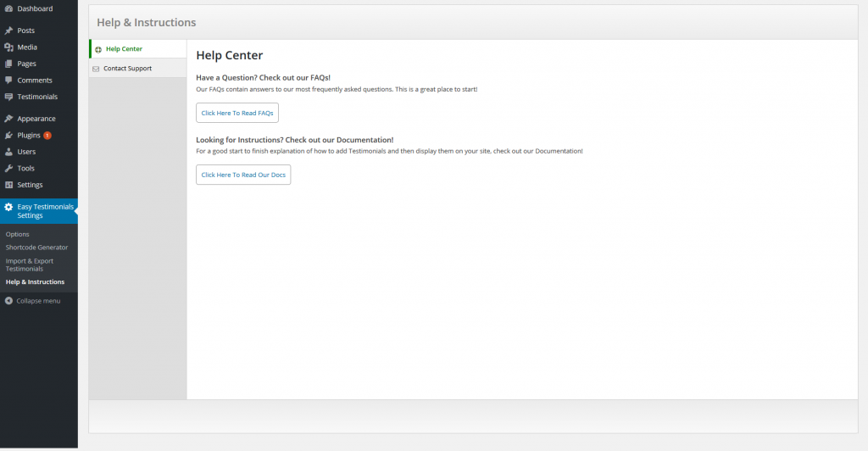Click the Tools wrench icon
868x451 pixels.
coord(8,169)
